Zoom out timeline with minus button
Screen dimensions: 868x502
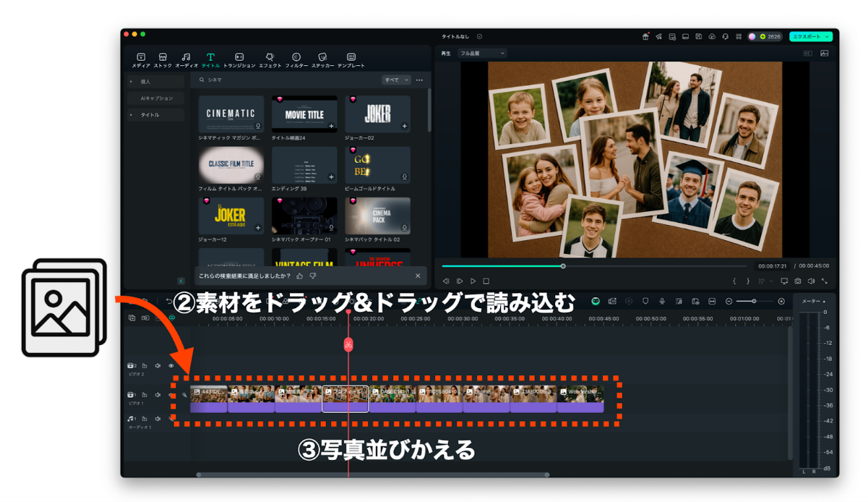tap(729, 301)
